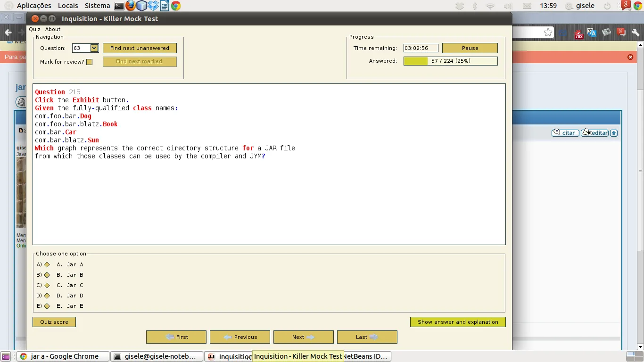Open the VirtualBox cube launcher
This screenshot has width=644, height=362.
pos(142,6)
